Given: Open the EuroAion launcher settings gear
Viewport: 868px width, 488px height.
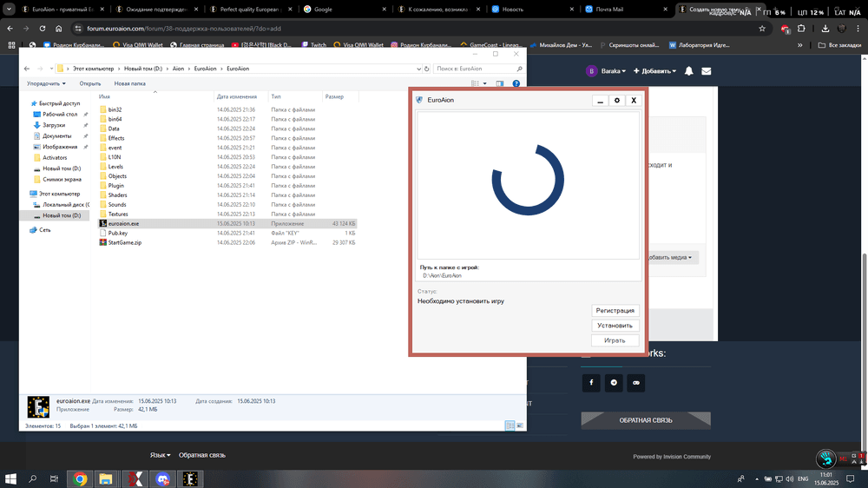Looking at the screenshot, I should 617,100.
